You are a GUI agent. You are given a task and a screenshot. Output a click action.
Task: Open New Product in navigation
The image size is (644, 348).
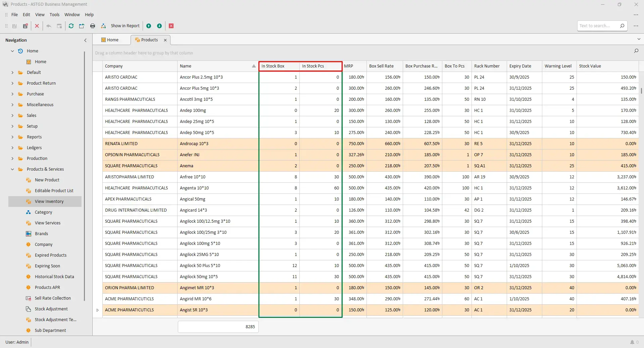[x=47, y=180]
